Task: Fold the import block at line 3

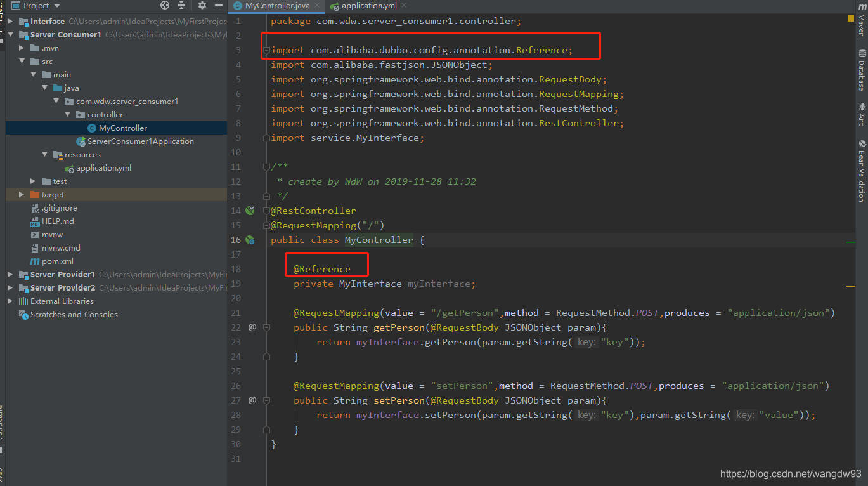Action: click(267, 50)
